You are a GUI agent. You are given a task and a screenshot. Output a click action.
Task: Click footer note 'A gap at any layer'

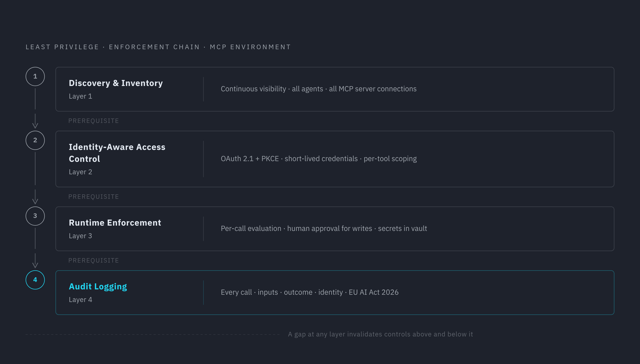click(x=380, y=334)
